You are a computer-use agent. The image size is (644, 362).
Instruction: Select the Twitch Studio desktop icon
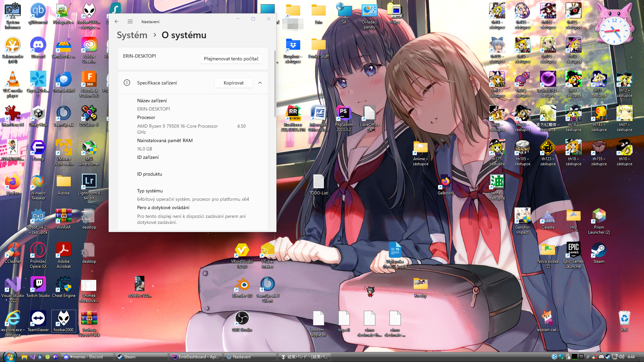pyautogui.click(x=38, y=287)
